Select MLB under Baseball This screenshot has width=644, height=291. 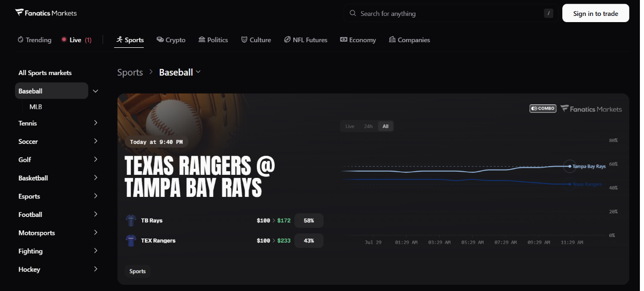click(36, 107)
